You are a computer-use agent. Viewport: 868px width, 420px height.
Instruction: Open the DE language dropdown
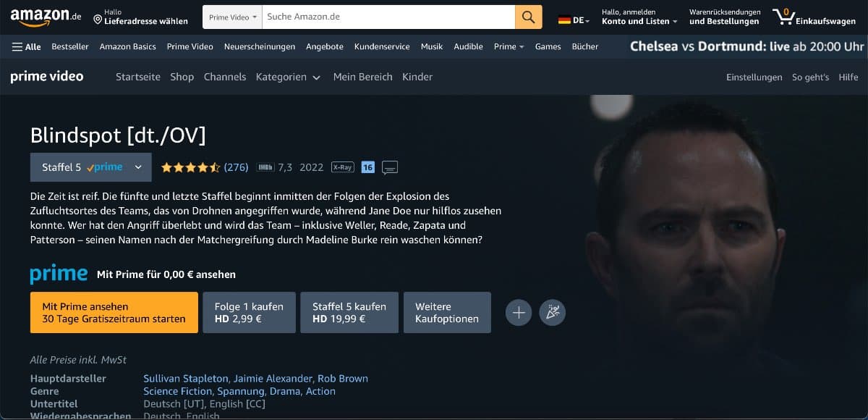pyautogui.click(x=581, y=21)
